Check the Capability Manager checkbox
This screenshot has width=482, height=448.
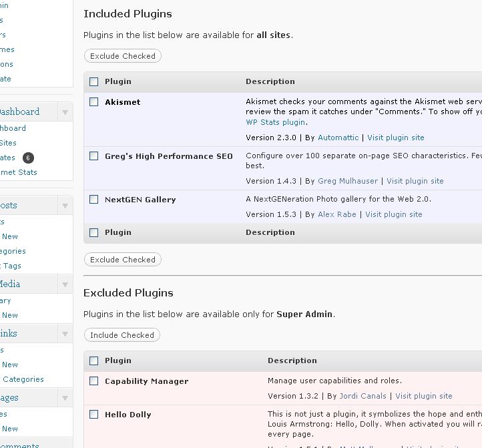[93, 381]
